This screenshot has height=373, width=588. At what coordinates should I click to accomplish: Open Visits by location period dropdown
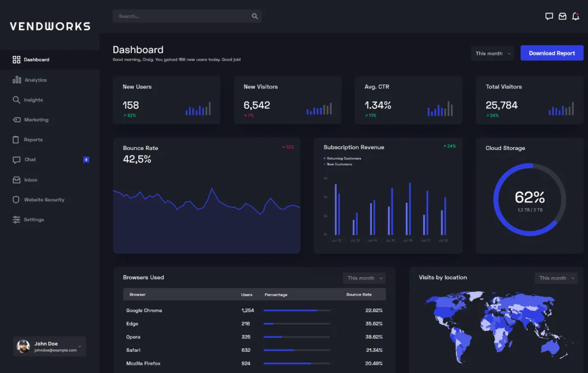click(x=556, y=278)
